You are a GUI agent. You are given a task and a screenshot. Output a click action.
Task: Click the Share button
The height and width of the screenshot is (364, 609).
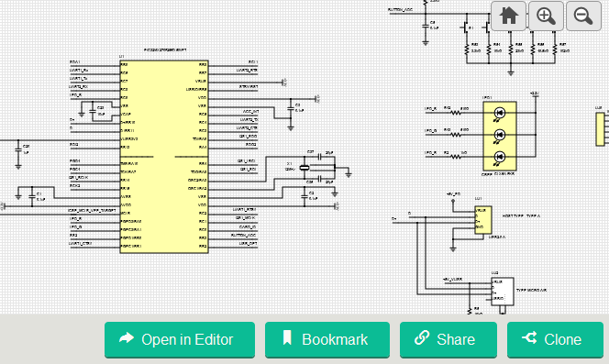click(448, 339)
